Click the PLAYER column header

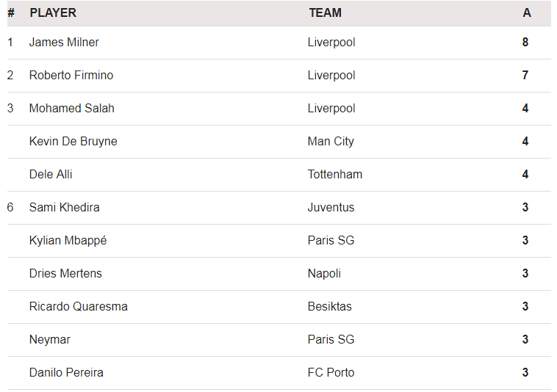tap(53, 13)
